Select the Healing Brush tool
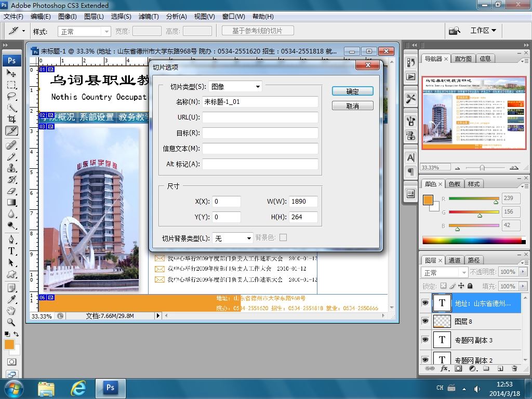 pos(11,145)
